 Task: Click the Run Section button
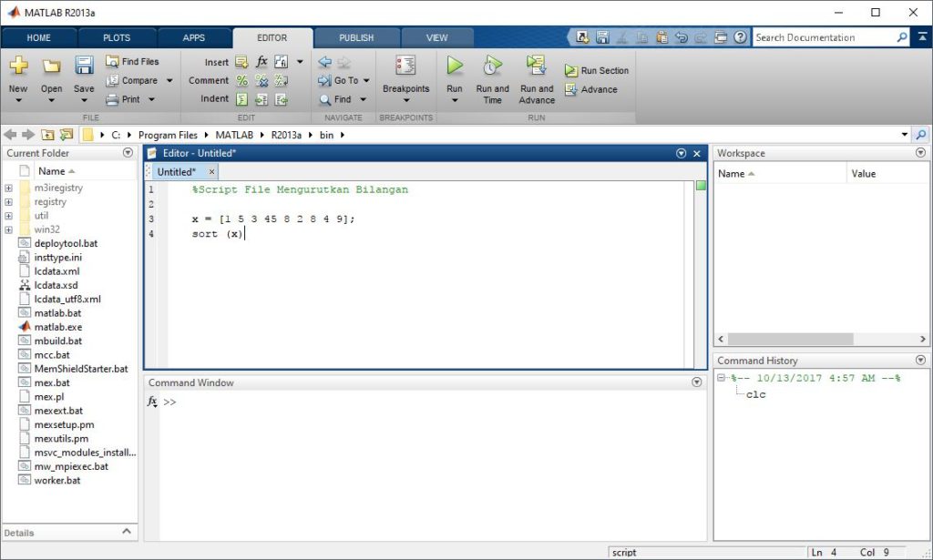[x=597, y=70]
